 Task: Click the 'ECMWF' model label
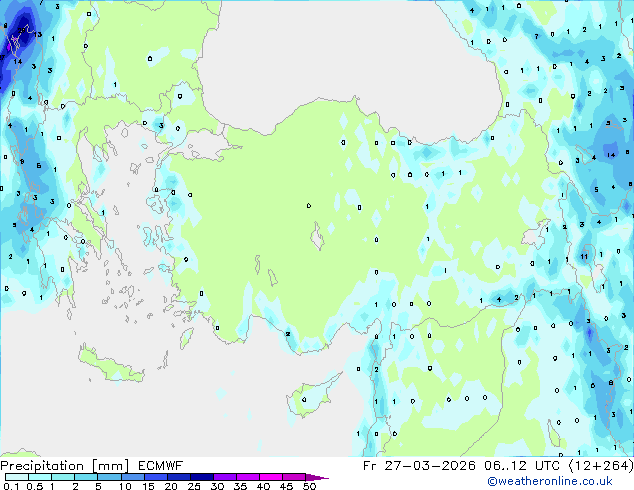pyautogui.click(x=161, y=466)
